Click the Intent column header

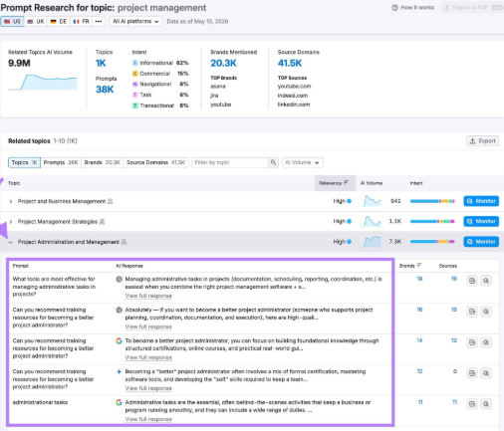point(416,183)
